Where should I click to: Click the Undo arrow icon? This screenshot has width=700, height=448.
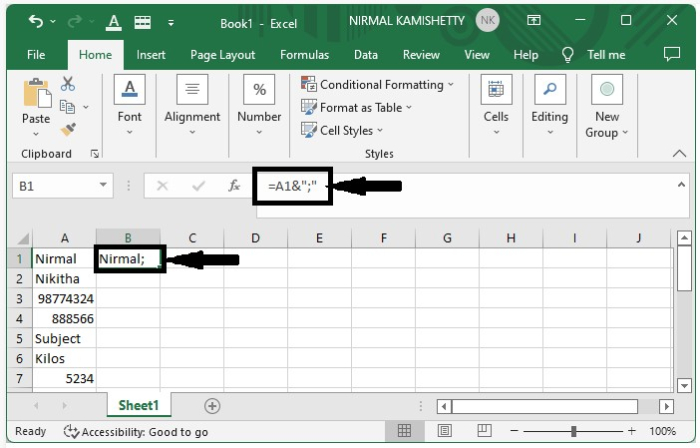click(x=36, y=21)
